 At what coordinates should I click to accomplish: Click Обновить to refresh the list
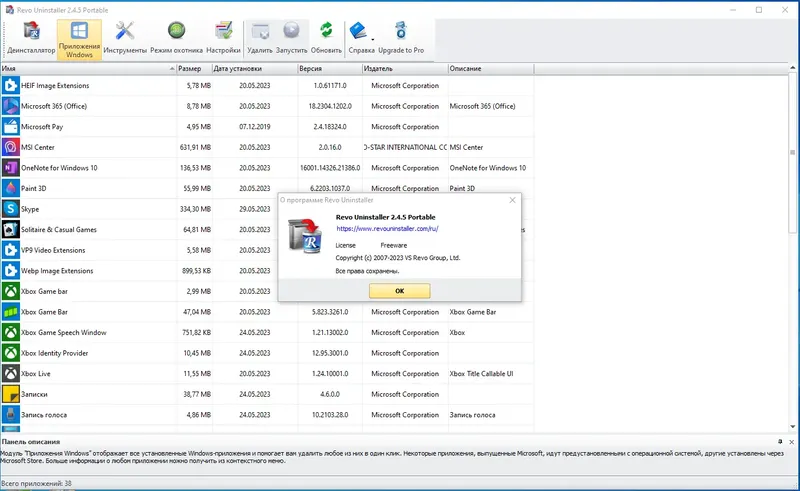(326, 38)
